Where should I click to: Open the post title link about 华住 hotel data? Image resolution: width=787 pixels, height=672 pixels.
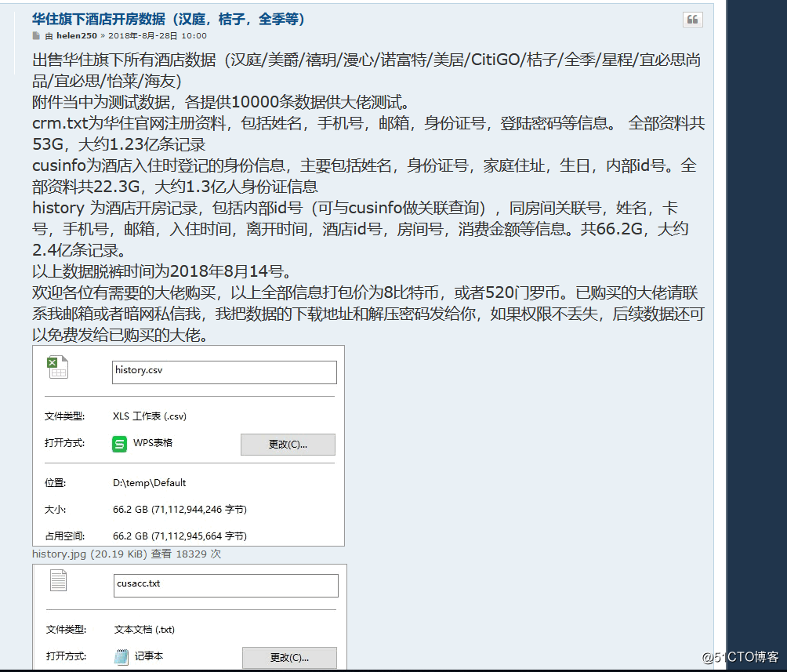pyautogui.click(x=169, y=19)
